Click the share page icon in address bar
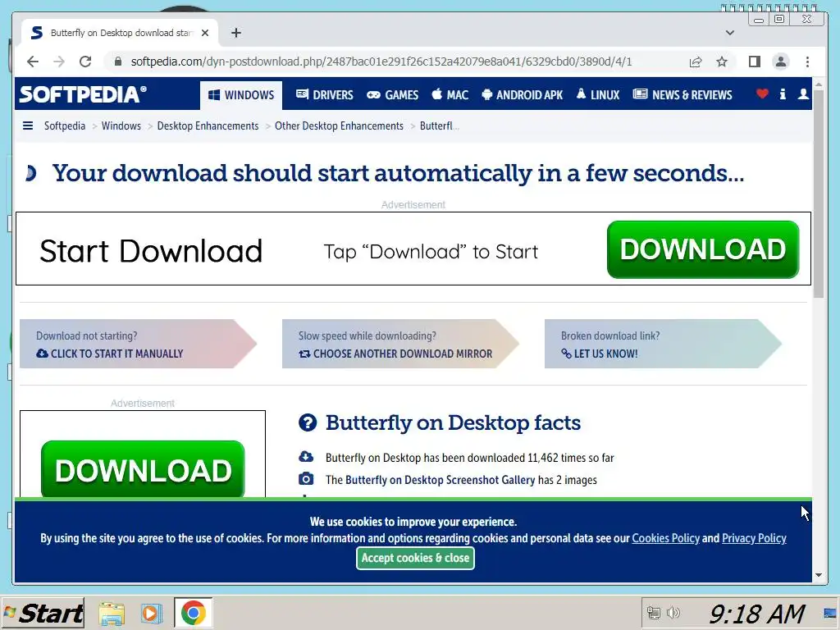Screen dimensions: 840x630 [696, 62]
